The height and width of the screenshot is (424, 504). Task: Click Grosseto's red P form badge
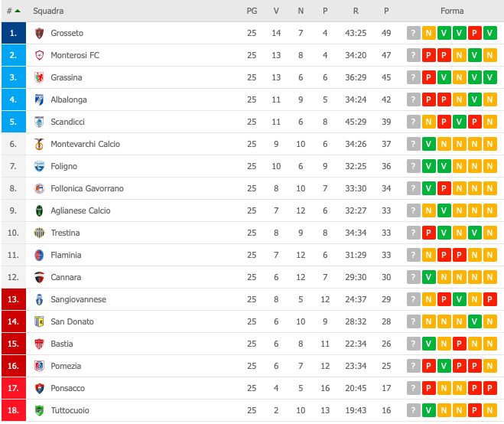coord(474,33)
